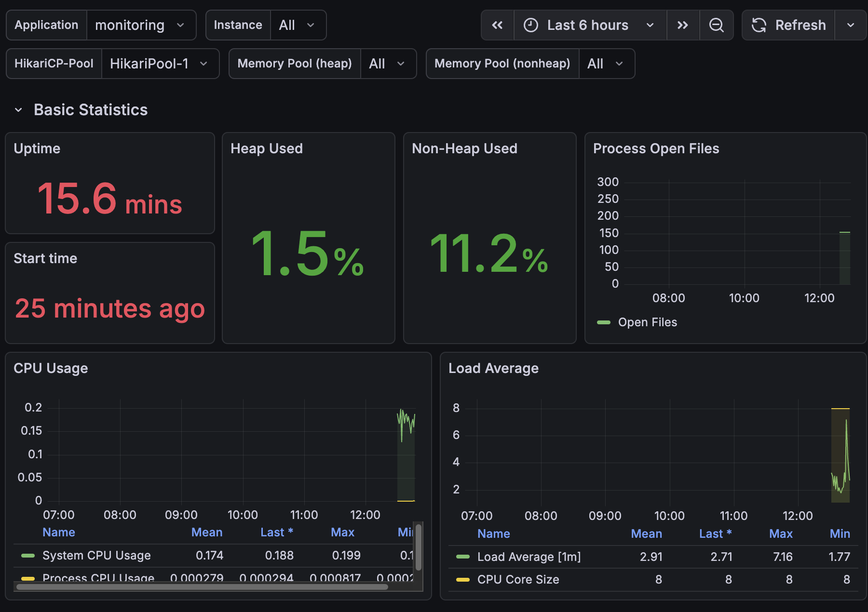Image resolution: width=868 pixels, height=612 pixels.
Task: Collapse the Basic Statistics row
Action: click(x=18, y=110)
